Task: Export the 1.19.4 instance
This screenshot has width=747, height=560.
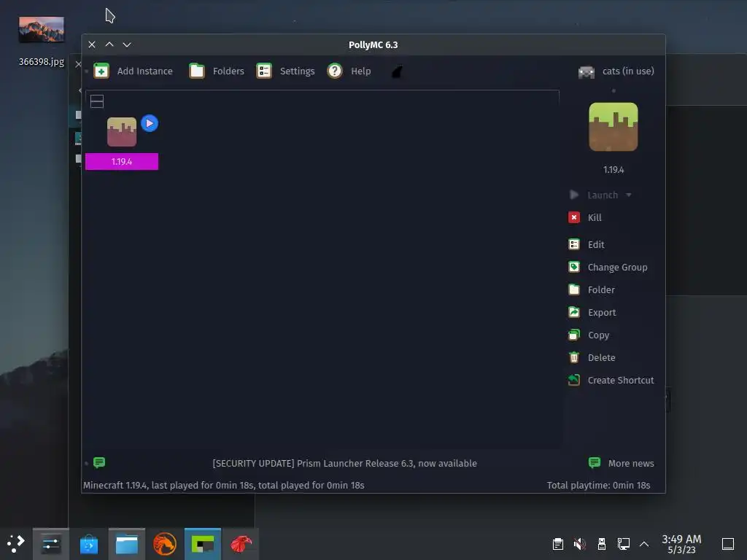Action: (x=592, y=312)
